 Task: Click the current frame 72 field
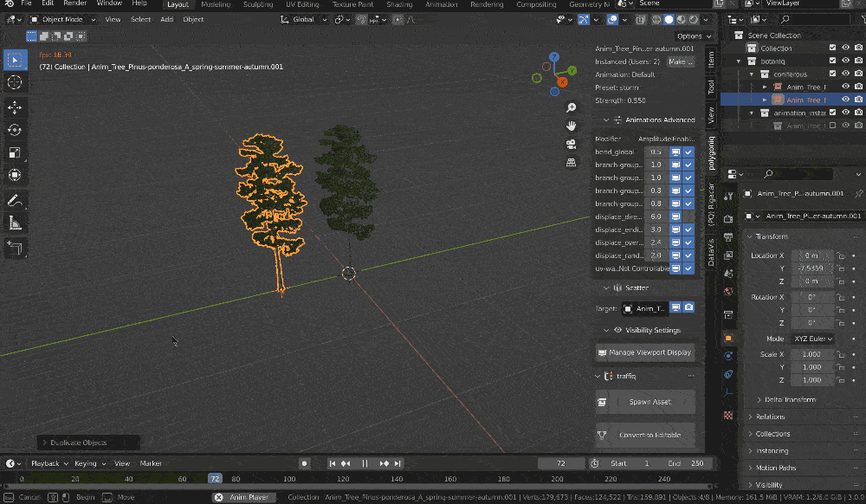click(x=561, y=463)
